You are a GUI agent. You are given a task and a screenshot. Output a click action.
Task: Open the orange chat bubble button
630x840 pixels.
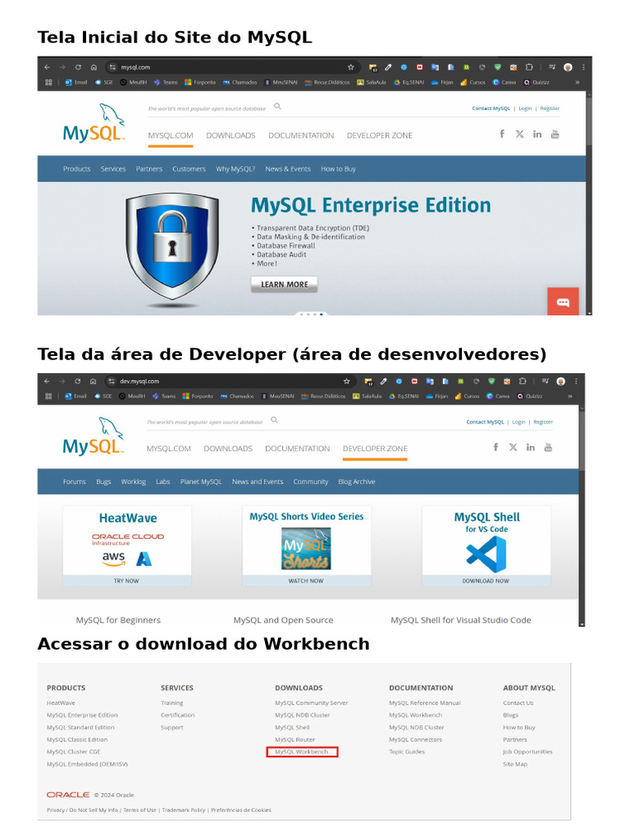tap(563, 301)
